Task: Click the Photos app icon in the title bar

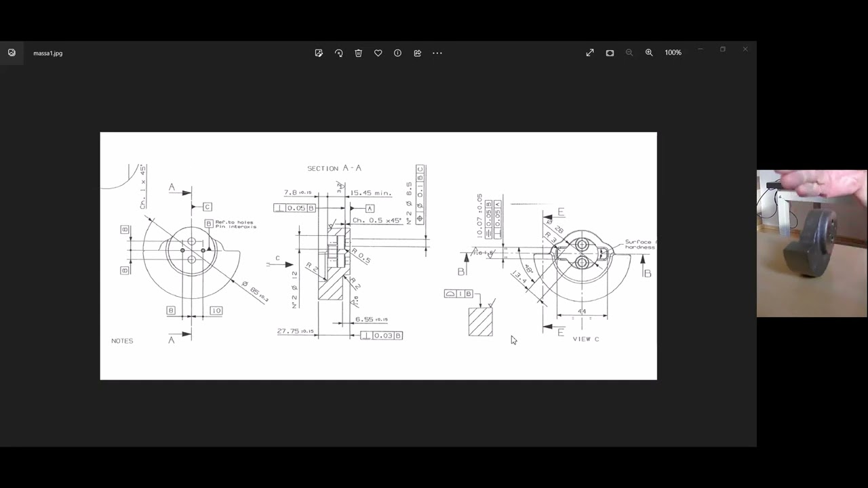Action: coord(12,53)
